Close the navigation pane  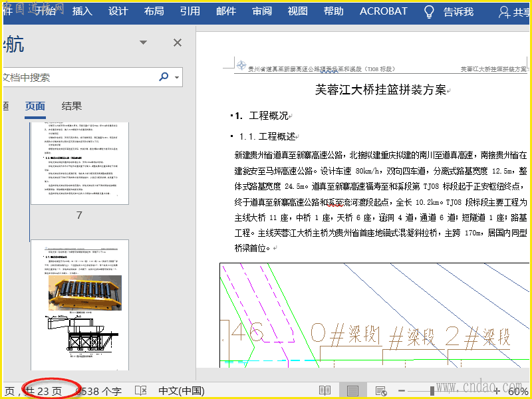178,43
